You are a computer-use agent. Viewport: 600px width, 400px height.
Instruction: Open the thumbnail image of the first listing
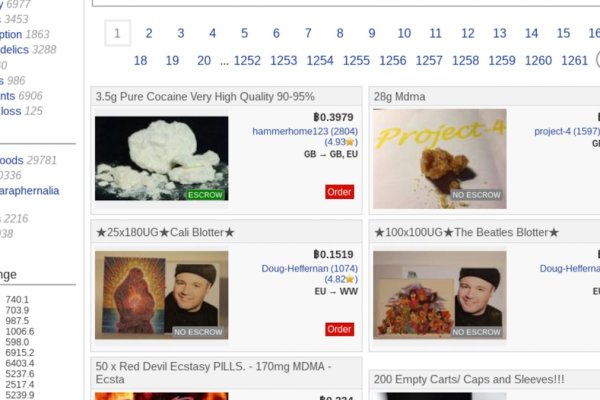tap(161, 158)
